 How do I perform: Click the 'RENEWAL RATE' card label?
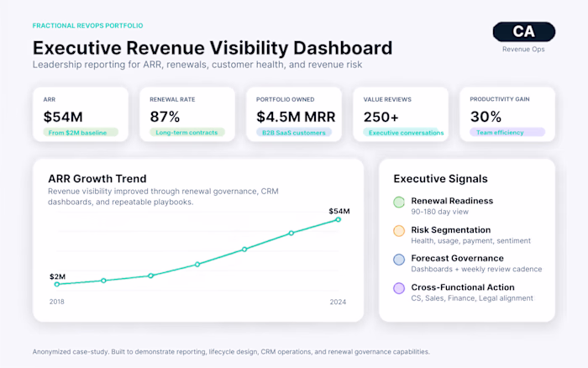pyautogui.click(x=172, y=99)
